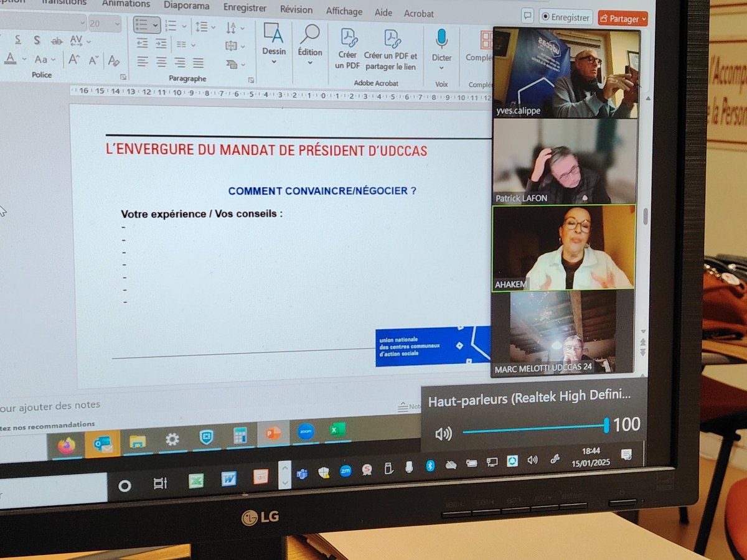Image resolution: width=747 pixels, height=560 pixels.
Task: Increase the list indent level
Action: tap(161, 44)
